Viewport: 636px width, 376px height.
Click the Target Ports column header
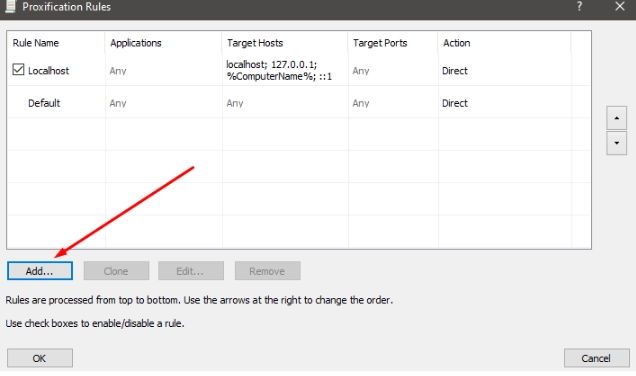(x=393, y=43)
